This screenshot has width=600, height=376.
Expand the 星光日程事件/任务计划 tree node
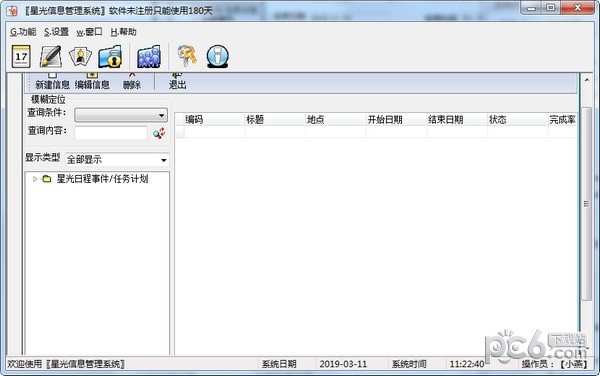pos(35,179)
